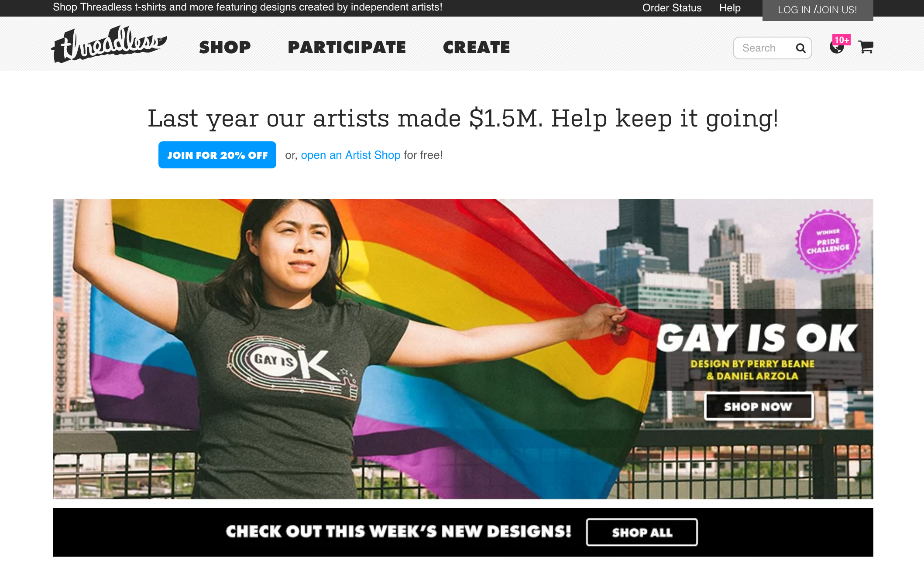Viewport: 924px width, 561px height.
Task: Click Order Status link
Action: pos(672,8)
